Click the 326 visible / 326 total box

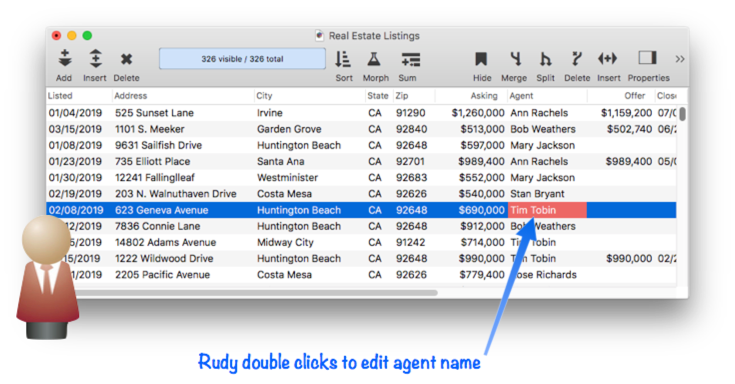(x=242, y=59)
